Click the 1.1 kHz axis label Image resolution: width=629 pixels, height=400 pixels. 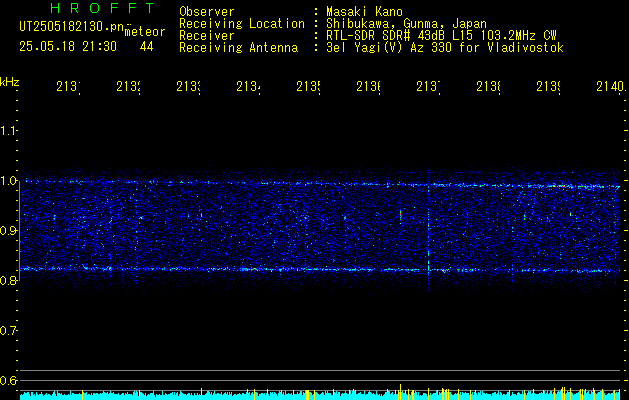7,130
